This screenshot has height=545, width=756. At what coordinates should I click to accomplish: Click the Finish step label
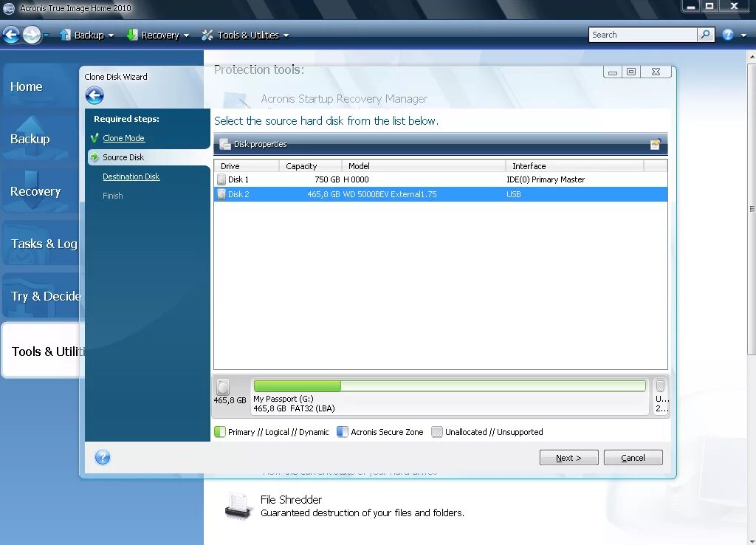click(x=113, y=196)
